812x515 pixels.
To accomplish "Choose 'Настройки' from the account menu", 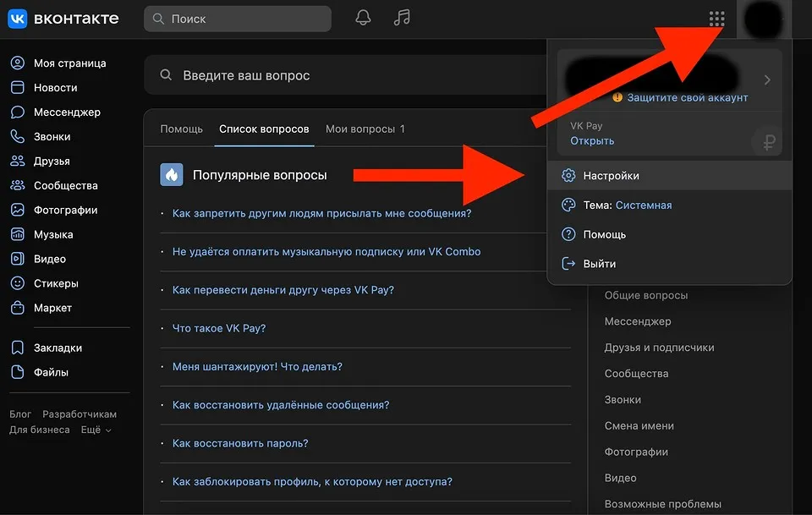I will [670, 175].
